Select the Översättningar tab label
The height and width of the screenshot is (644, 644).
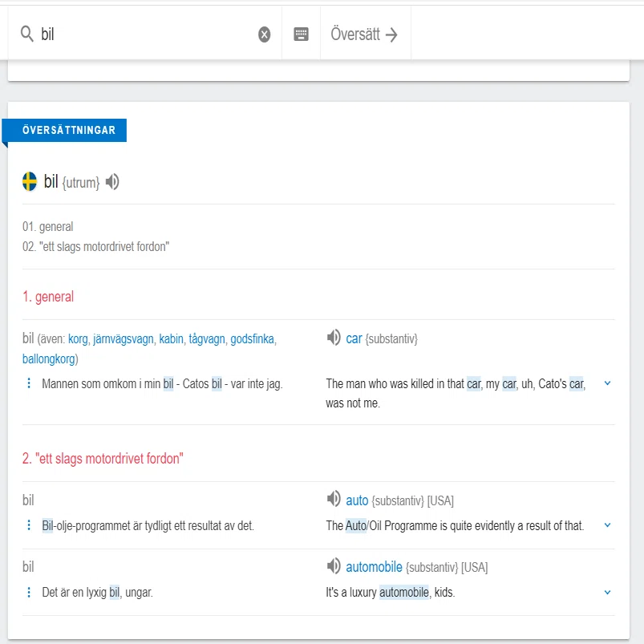69,130
